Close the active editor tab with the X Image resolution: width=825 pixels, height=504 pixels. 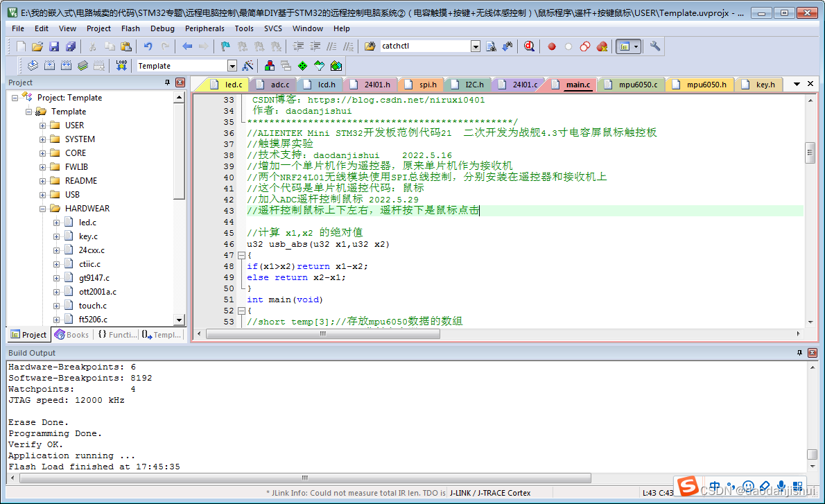tap(810, 84)
